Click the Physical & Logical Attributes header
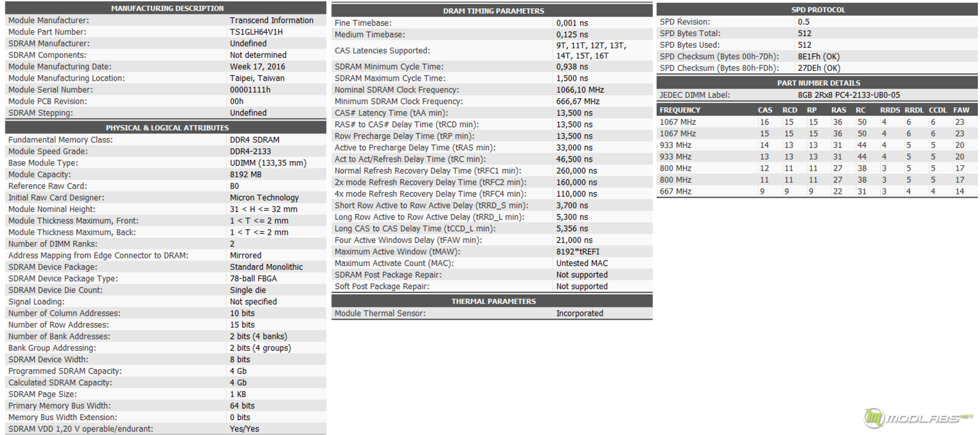The image size is (980, 435). coord(167,127)
